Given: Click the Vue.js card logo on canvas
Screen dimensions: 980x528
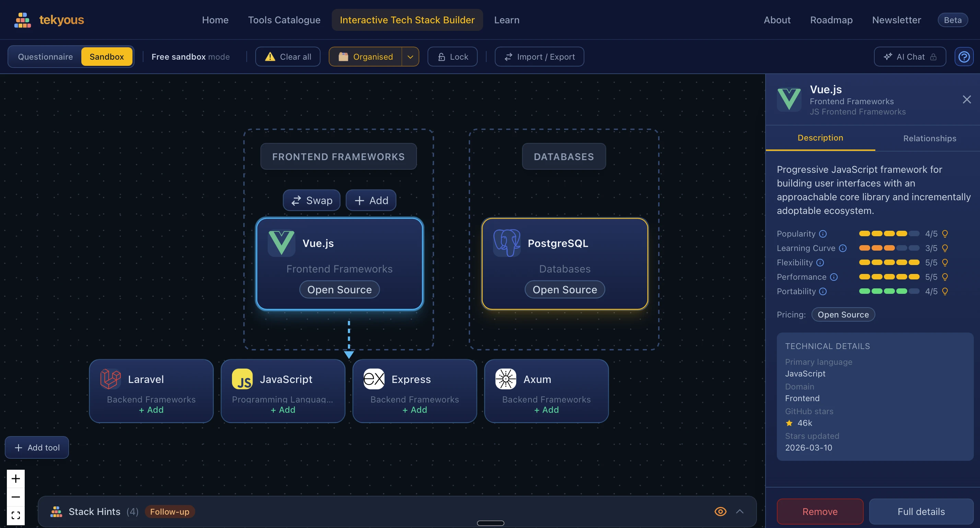Looking at the screenshot, I should click(281, 243).
